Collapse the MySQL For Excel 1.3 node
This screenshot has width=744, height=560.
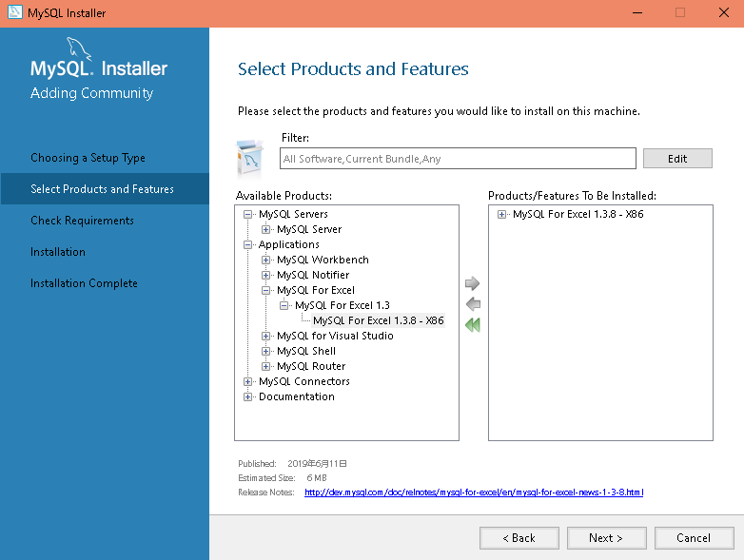click(284, 305)
